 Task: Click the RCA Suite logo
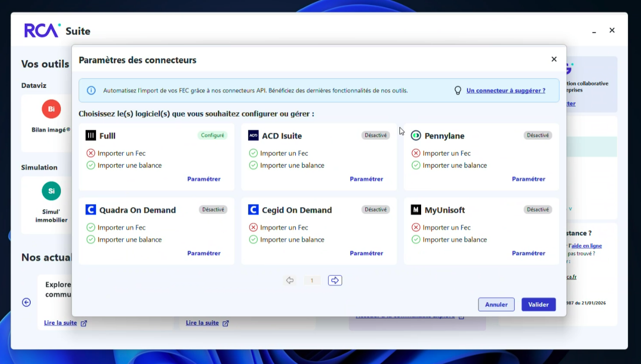tap(57, 31)
